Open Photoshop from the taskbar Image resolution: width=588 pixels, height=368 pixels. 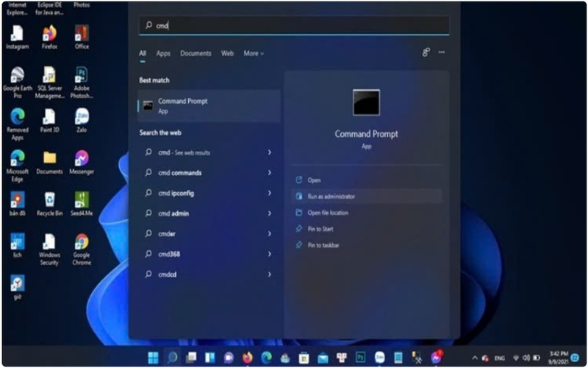360,358
